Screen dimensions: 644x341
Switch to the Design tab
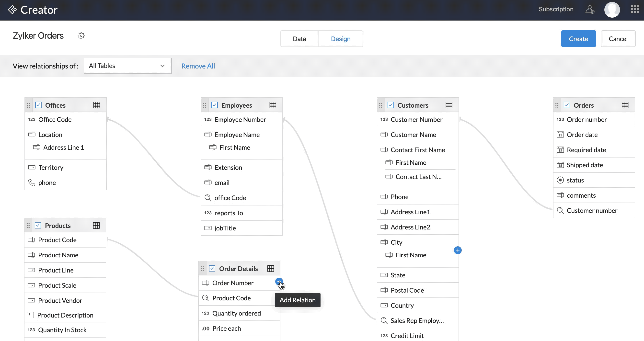coord(341,39)
